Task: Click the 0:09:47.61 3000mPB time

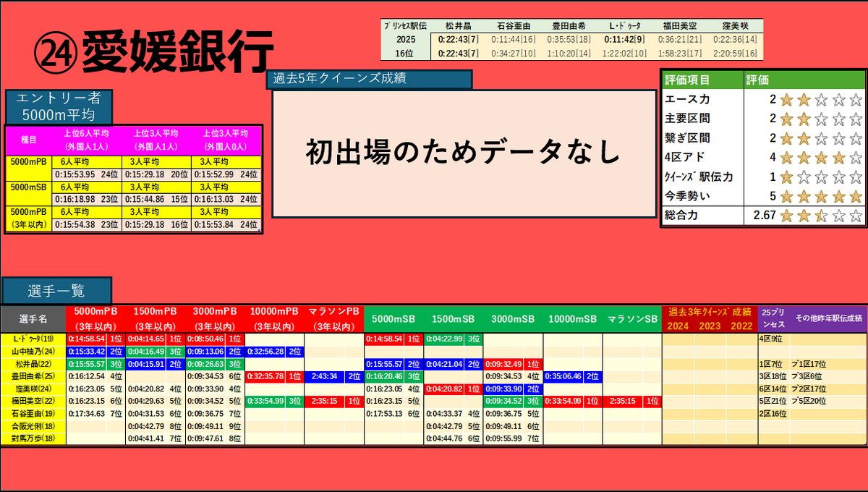Action: [x=206, y=438]
